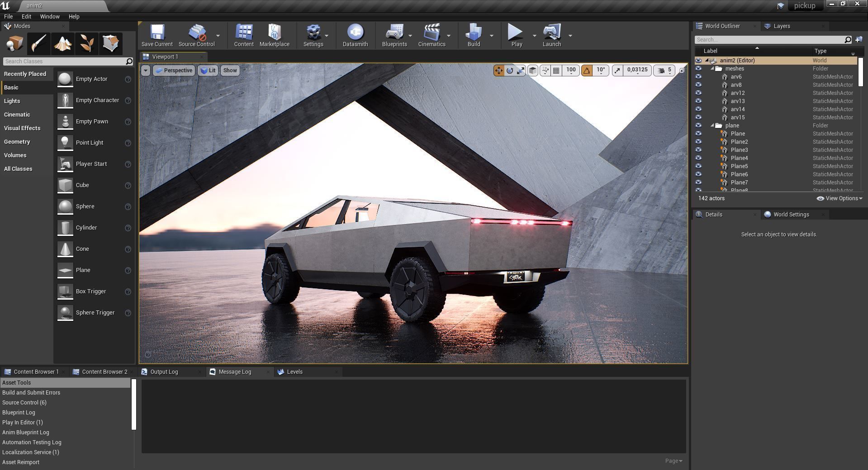
Task: Open View Options in World Outliner
Action: coord(840,198)
